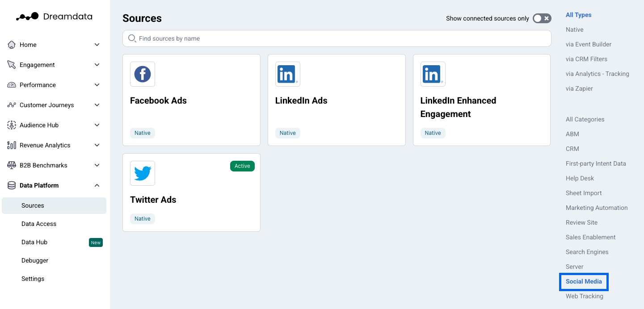Click the Engagement cursor icon
The height and width of the screenshot is (309, 644).
(x=12, y=65)
